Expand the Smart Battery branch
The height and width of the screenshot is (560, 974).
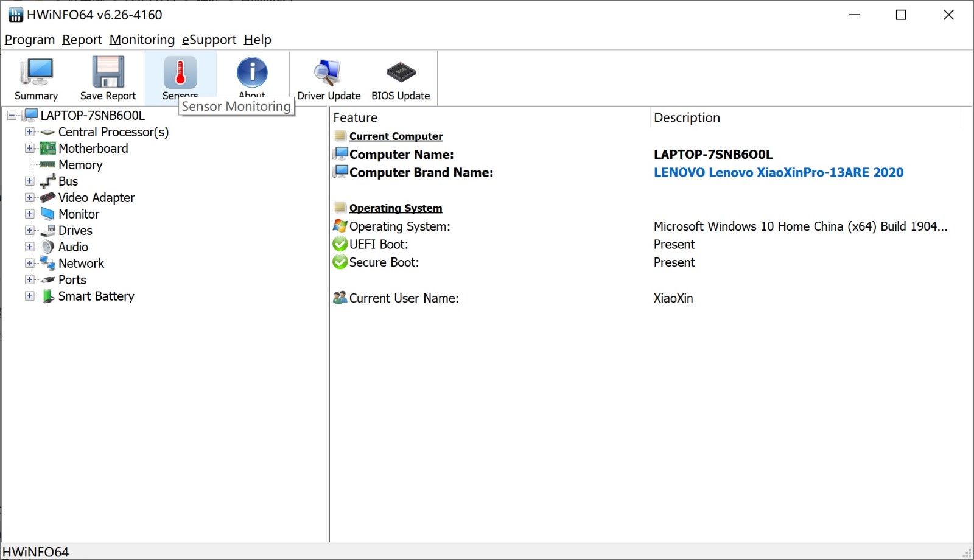(29, 296)
